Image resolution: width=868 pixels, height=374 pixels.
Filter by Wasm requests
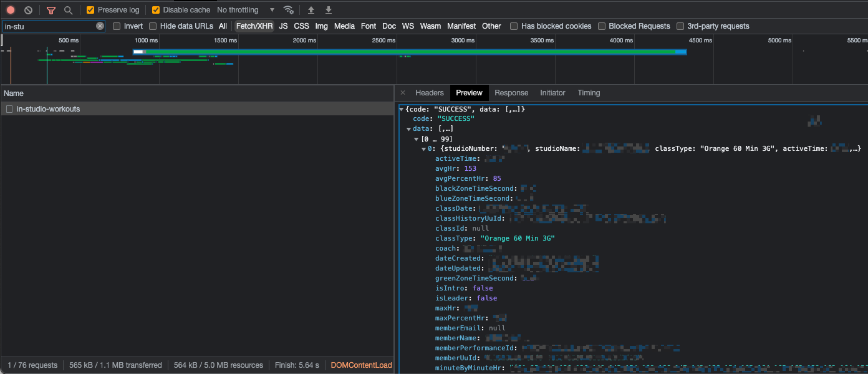(x=430, y=26)
